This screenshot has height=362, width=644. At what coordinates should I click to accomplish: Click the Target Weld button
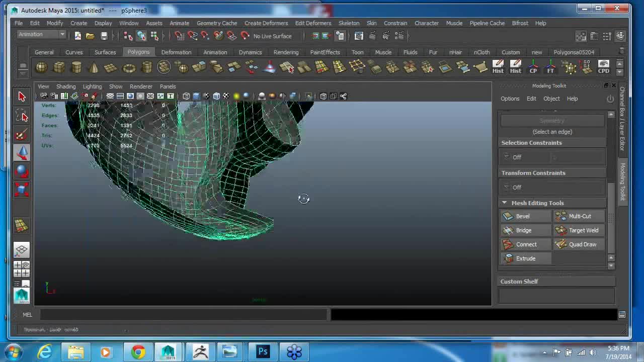coord(579,230)
